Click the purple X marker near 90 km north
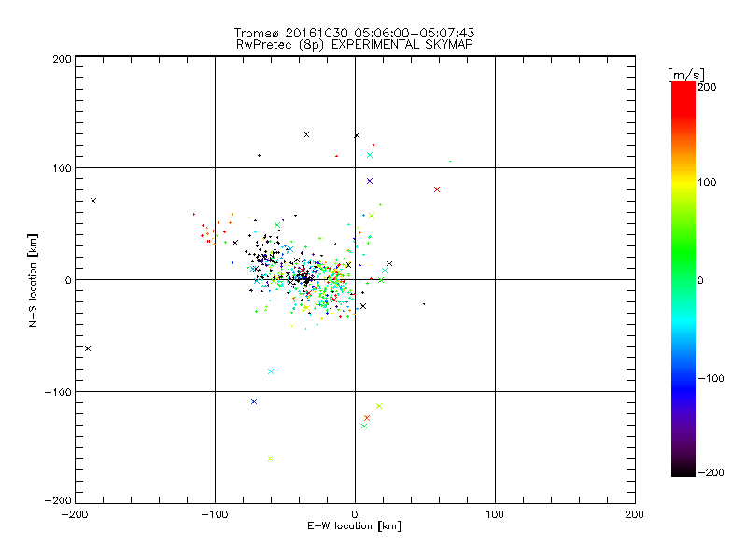 370,181
